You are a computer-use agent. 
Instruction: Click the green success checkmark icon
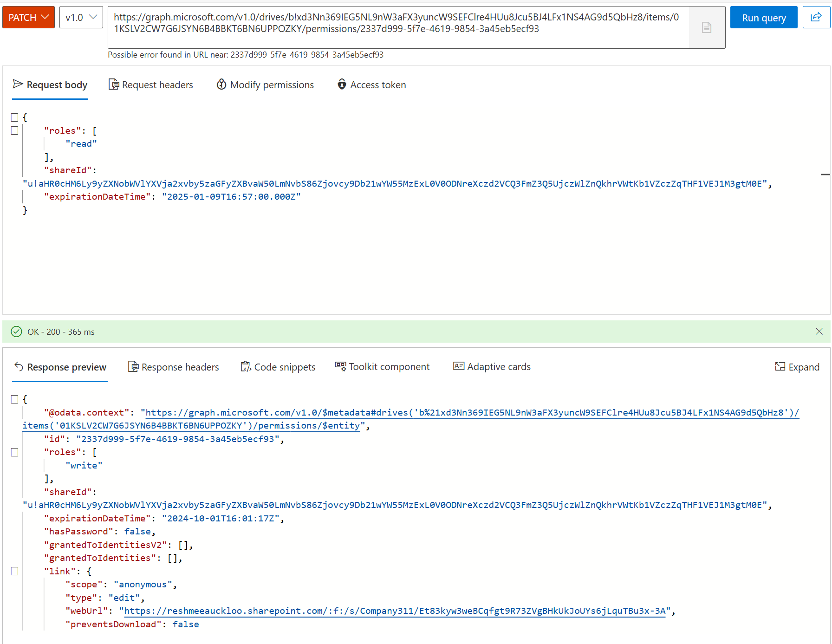(16, 332)
